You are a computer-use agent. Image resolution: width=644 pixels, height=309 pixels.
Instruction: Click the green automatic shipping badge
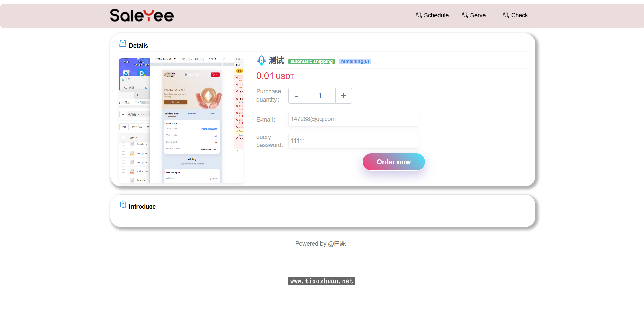(311, 62)
